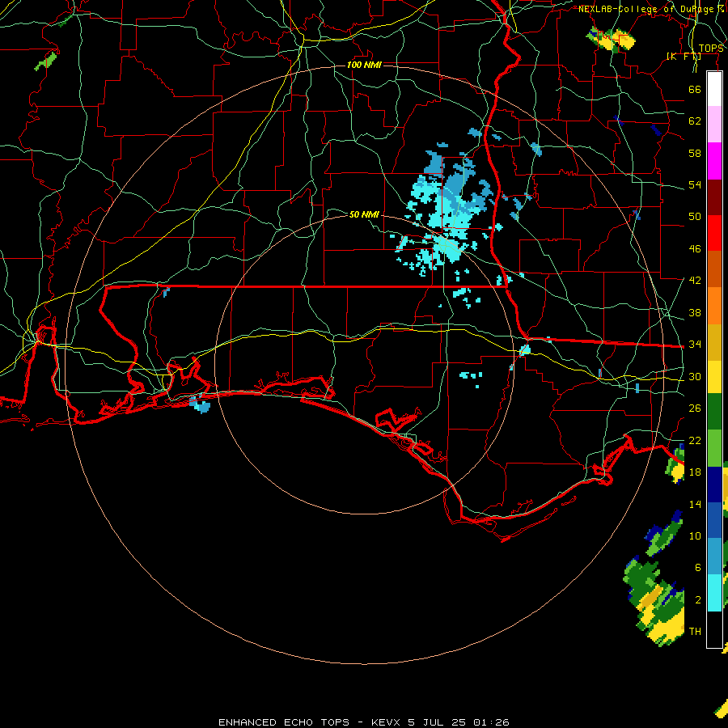Click the yellow echo cell in the top-right corner
This screenshot has height=728, width=728.
[612, 40]
